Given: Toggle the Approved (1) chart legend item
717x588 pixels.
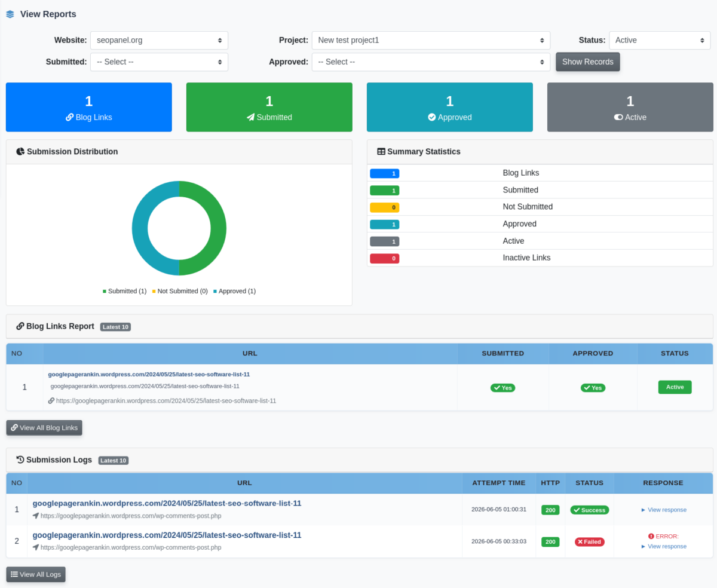Looking at the screenshot, I should click(234, 291).
